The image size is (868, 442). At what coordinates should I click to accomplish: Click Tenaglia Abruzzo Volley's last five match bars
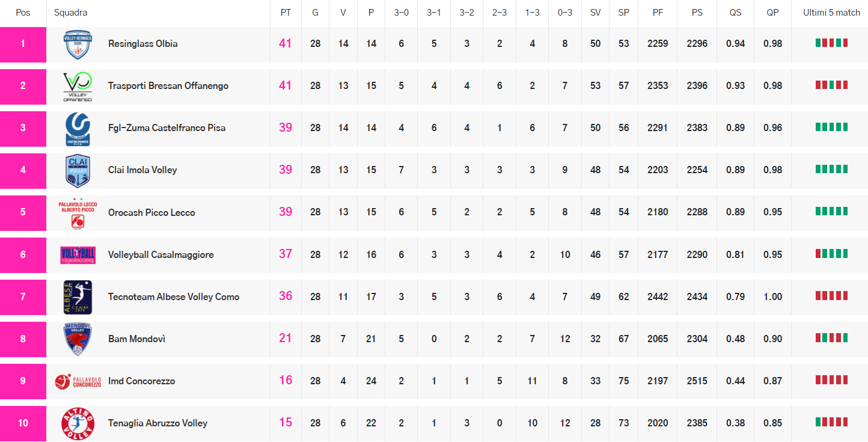tap(831, 422)
